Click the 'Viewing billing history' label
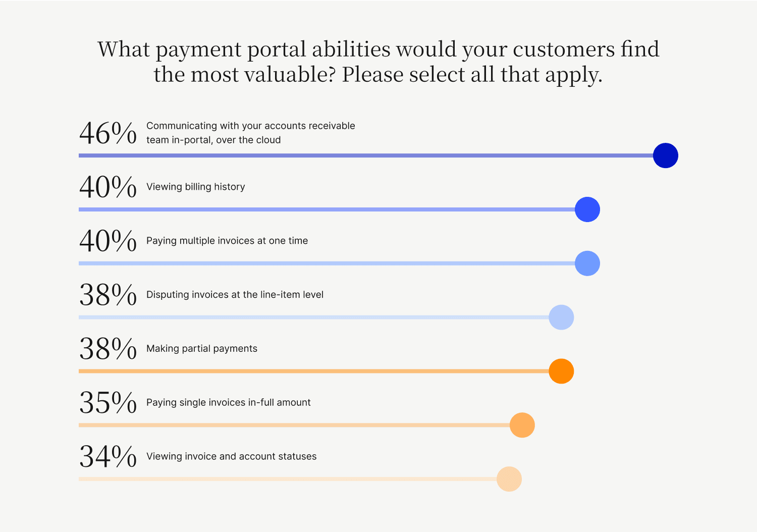 point(195,187)
